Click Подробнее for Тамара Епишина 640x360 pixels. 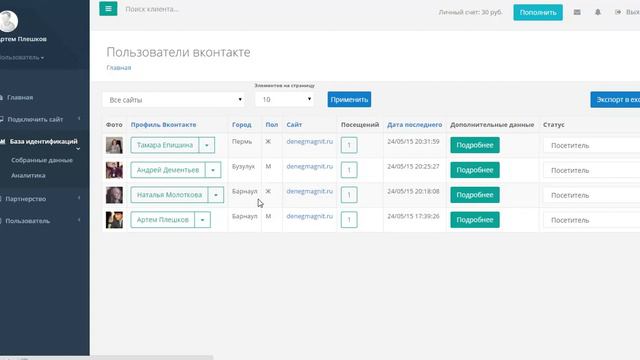point(475,145)
